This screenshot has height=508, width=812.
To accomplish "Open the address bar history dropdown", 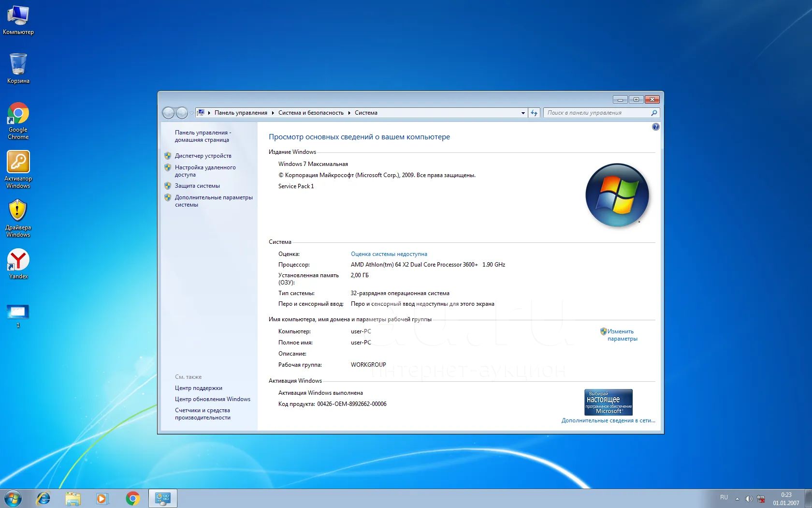I will click(523, 113).
